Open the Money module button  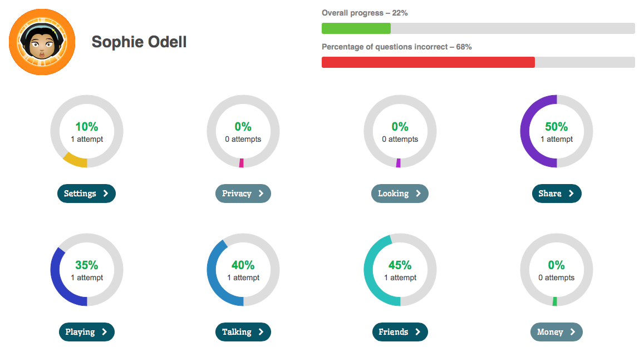point(557,331)
